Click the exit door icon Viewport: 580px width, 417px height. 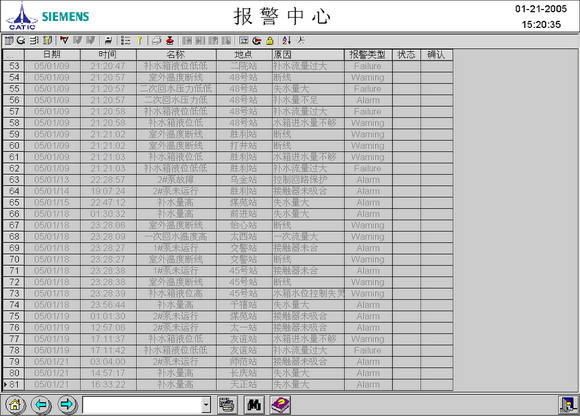[568, 405]
